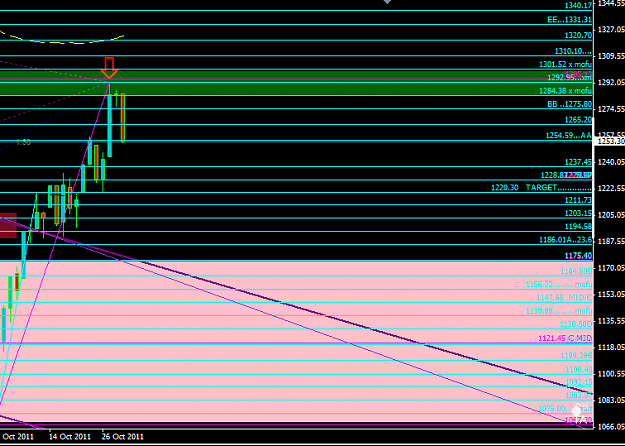Click the 1284.38 x mofu label

(565, 91)
